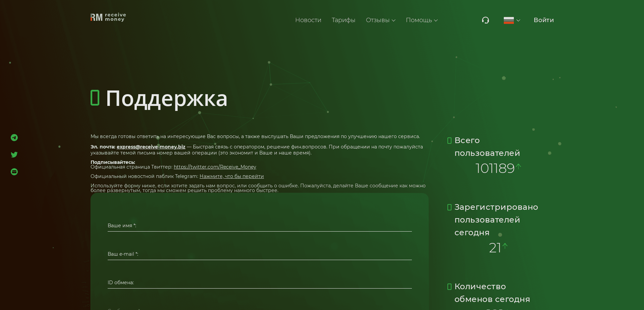The image size is (644, 310).
Task: Open the language selector with the Russian flag
Action: click(511, 20)
